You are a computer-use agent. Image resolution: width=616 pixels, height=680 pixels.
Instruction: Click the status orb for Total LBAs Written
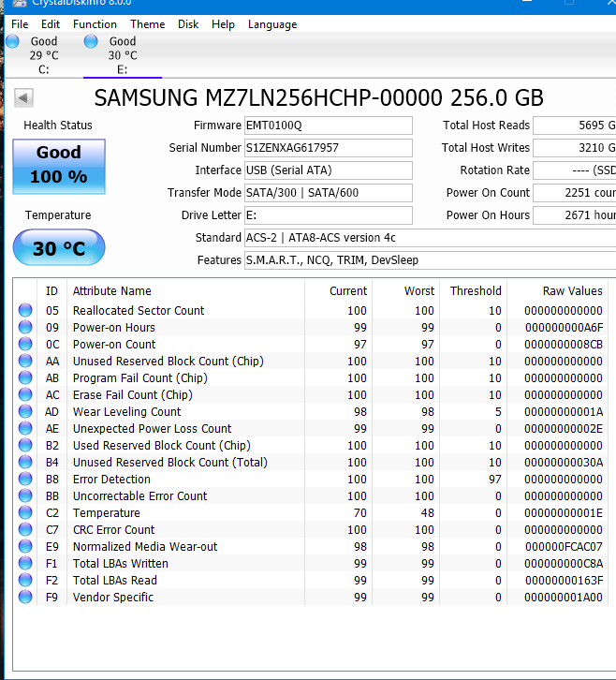pyautogui.click(x=25, y=563)
